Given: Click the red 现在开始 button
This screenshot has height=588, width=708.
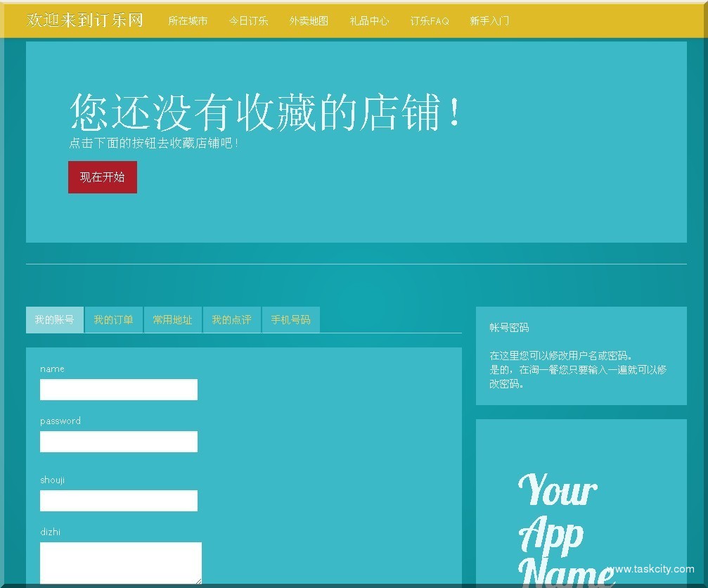Looking at the screenshot, I should (x=103, y=177).
